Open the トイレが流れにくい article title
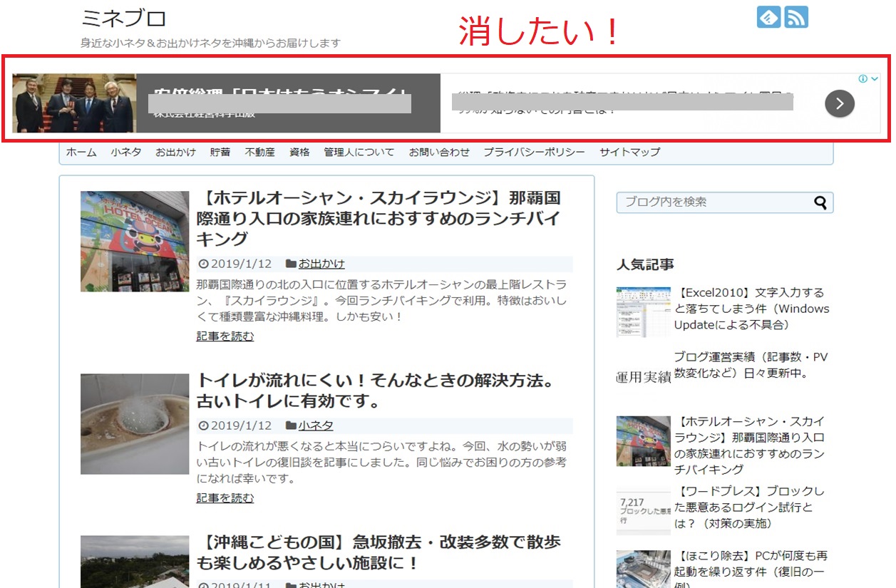 pos(376,391)
